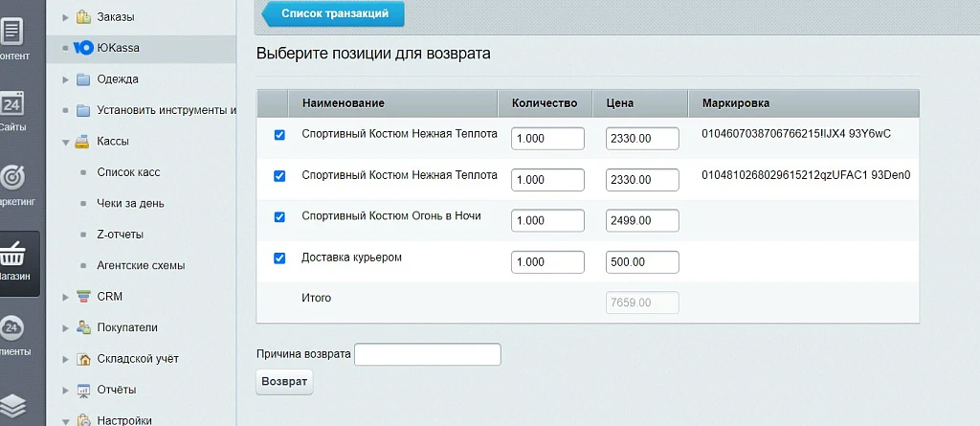Click the Установить инструменты folder icon
Image resolution: width=980 pixels, height=426 pixels.
83,111
